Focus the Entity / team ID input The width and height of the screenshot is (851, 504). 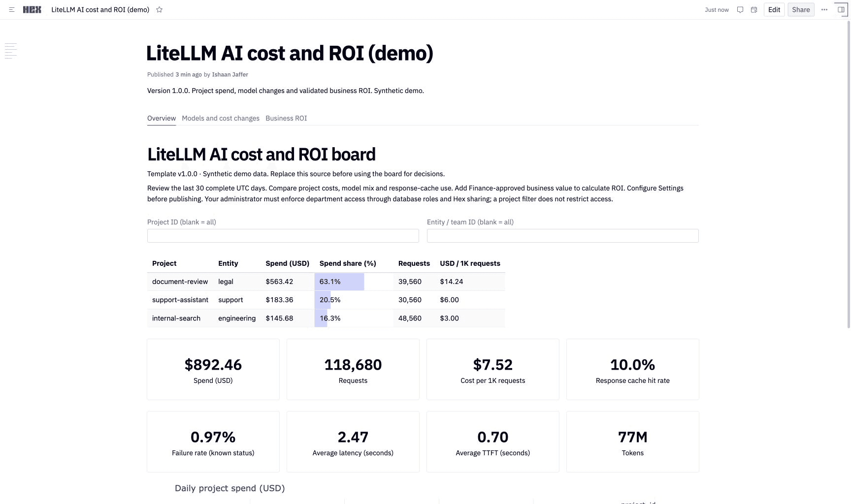(563, 236)
